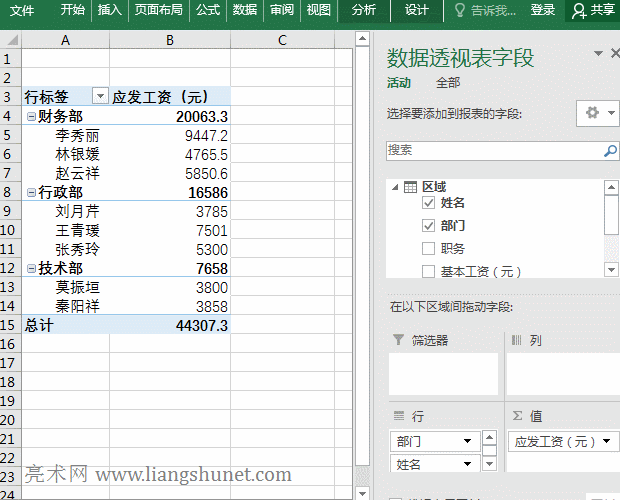Click the select-all corner of the sheet
The image size is (620, 500).
(11, 40)
